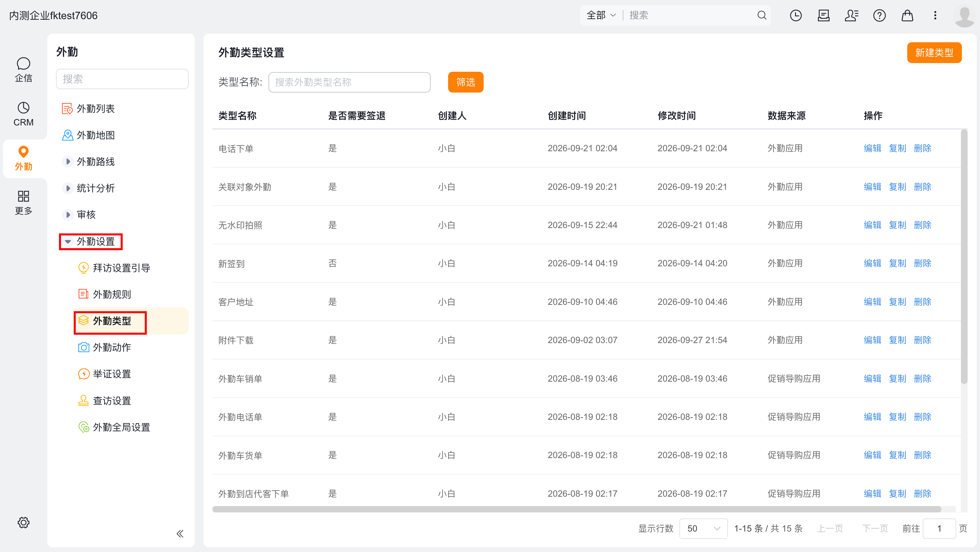Click 编辑 for the 电话下单 row
Screen dimensions: 980x552
tap(872, 148)
